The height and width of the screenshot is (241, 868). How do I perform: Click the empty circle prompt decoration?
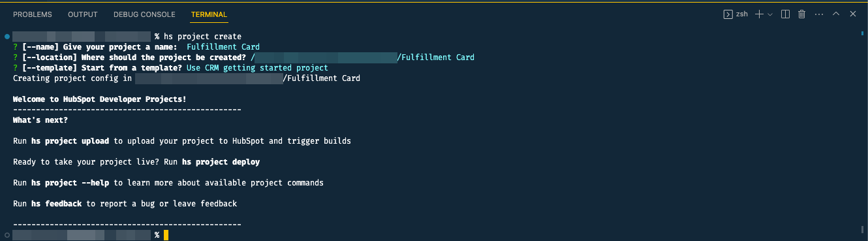coord(7,234)
